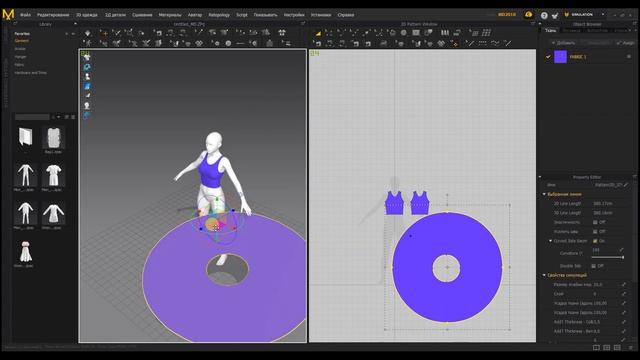Viewport: 640px width, 360px height.
Task: Open the Сшивание menu
Action: 142,15
